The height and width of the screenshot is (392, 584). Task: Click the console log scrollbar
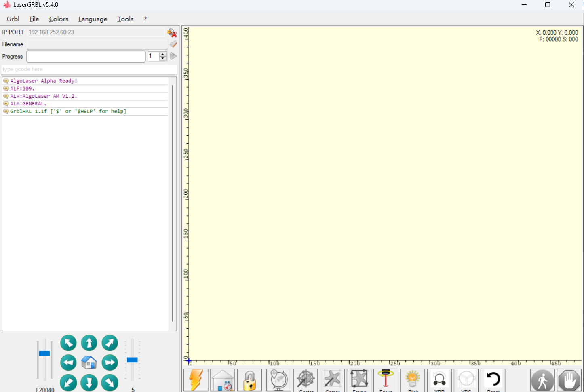click(x=173, y=204)
